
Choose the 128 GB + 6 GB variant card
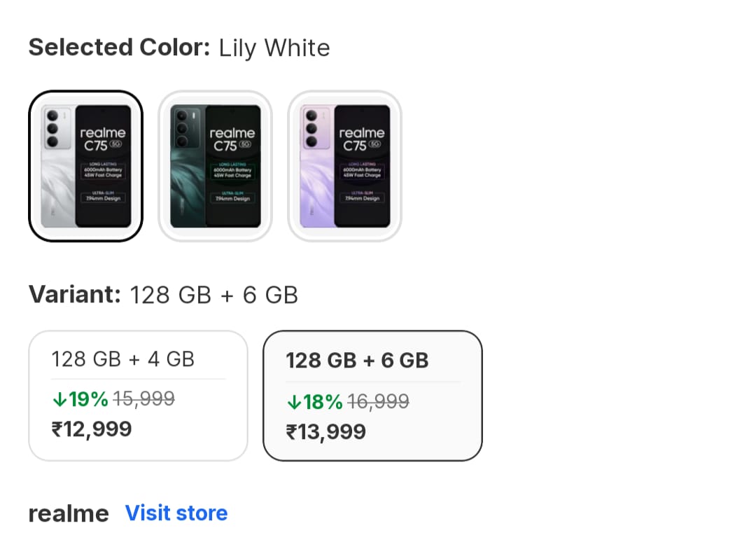pos(372,396)
